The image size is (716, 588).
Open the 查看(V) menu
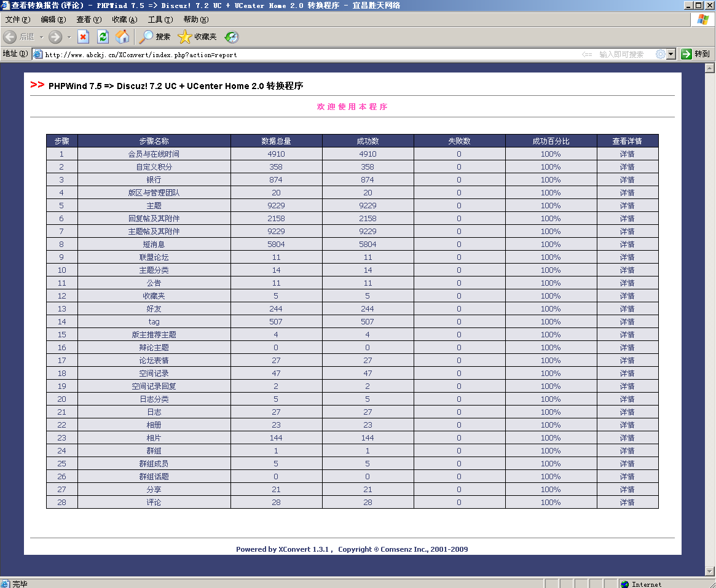[x=89, y=20]
